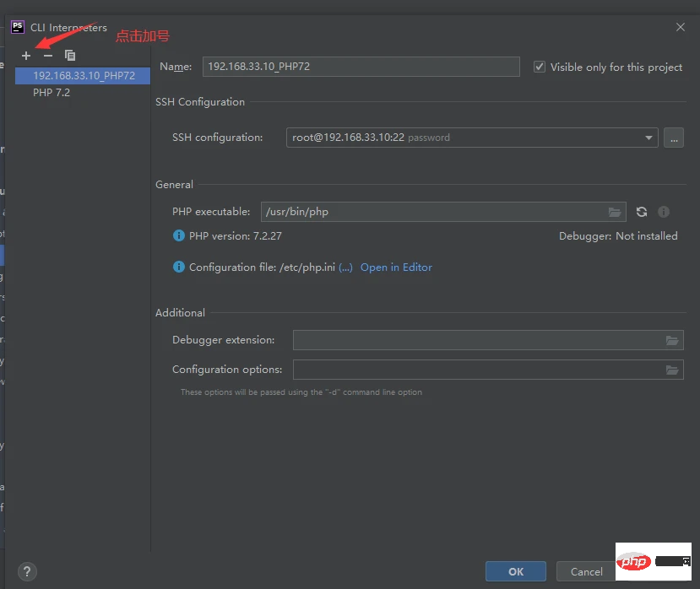Select interpreter 192.168.33.10_PHP72
700x589 pixels.
(x=81, y=75)
